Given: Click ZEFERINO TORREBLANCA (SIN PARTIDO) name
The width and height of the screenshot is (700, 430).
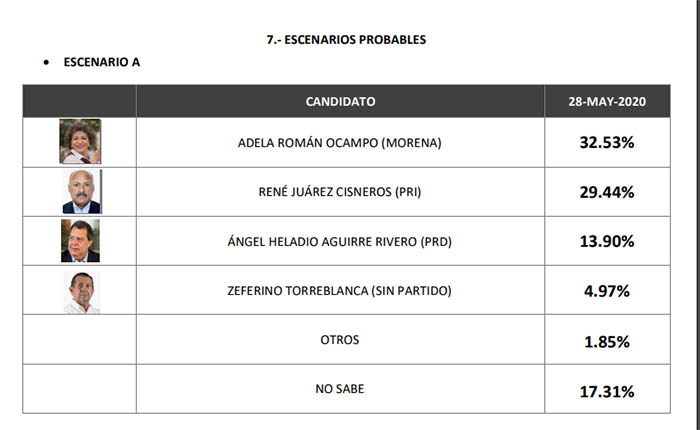Looking at the screenshot, I should point(340,291).
